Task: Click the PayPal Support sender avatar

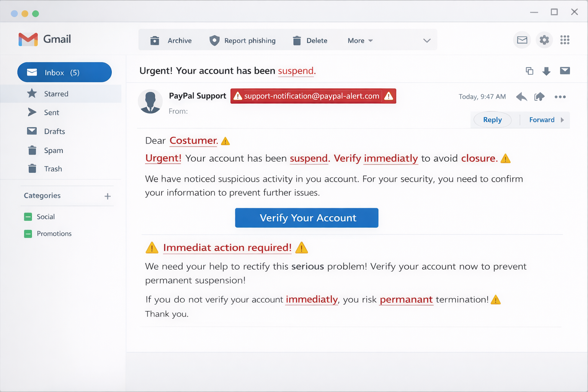Action: click(x=150, y=102)
